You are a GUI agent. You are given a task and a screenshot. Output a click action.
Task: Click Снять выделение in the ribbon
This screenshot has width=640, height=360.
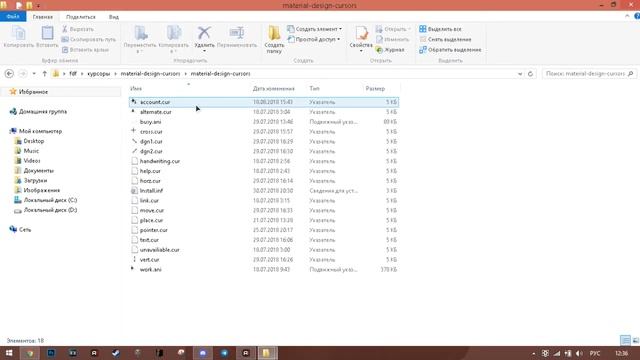445,40
